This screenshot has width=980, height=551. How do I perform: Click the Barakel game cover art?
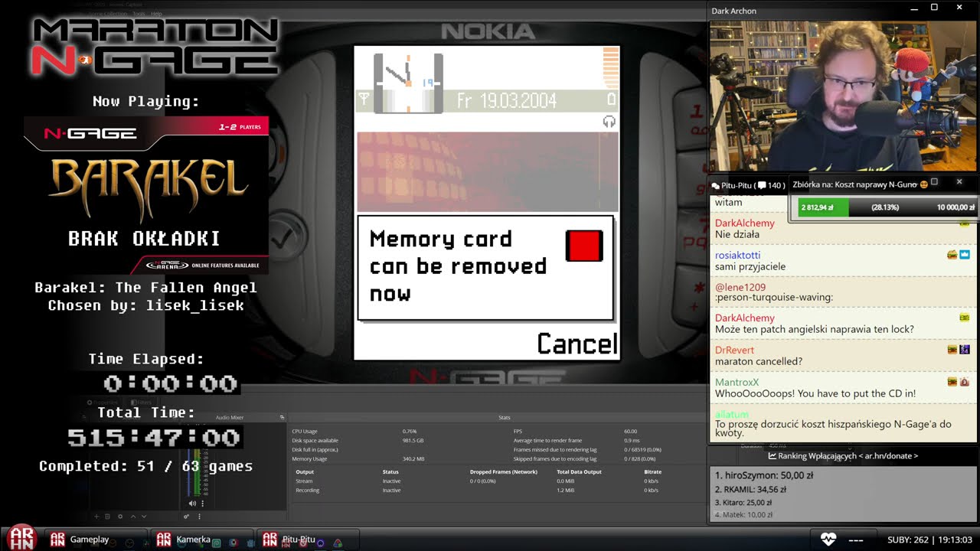coord(146,196)
